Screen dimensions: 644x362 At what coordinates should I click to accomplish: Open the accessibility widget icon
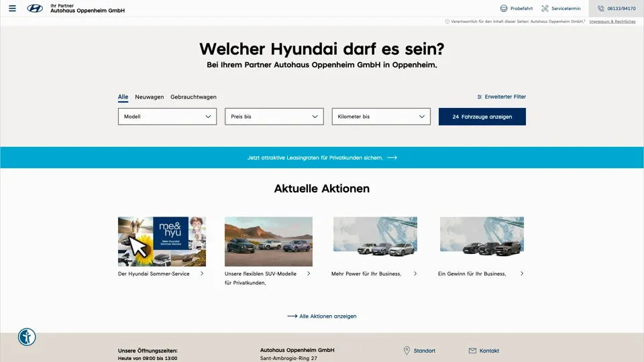point(27,337)
